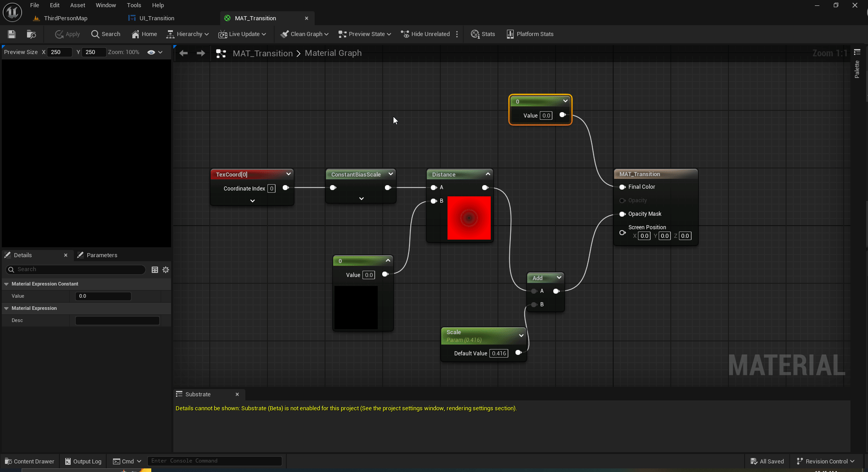This screenshot has width=868, height=472.
Task: Click the Browse to asset icon
Action: point(31,34)
